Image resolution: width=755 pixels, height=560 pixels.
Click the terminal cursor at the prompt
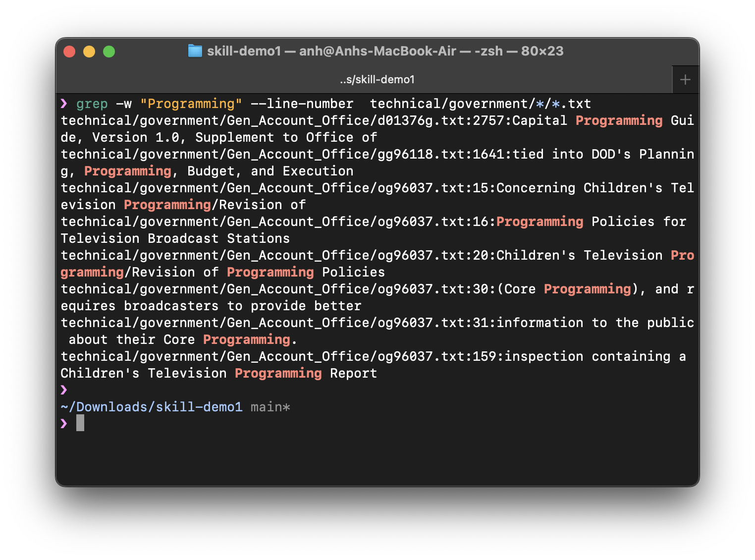tap(80, 423)
